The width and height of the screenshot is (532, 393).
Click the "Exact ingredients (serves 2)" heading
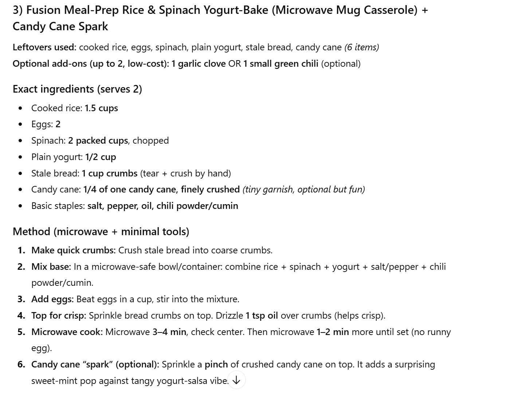pyautogui.click(x=77, y=89)
